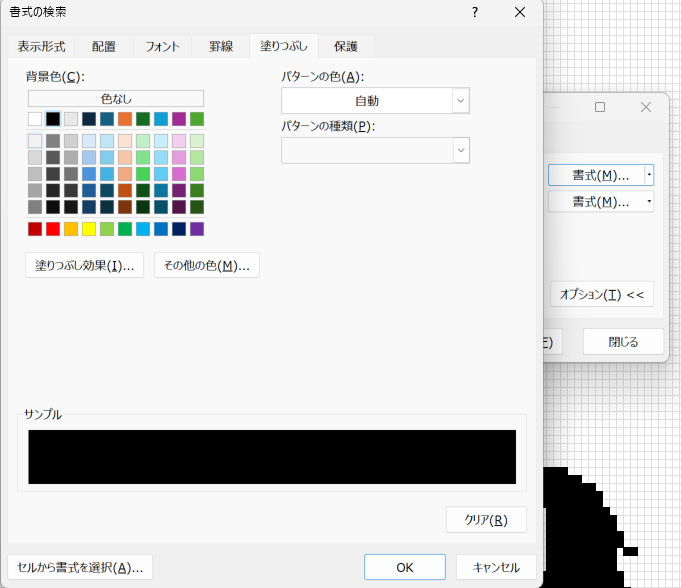The image size is (681, 588).
Task: Open the 罫線 tab
Action: pyautogui.click(x=221, y=46)
